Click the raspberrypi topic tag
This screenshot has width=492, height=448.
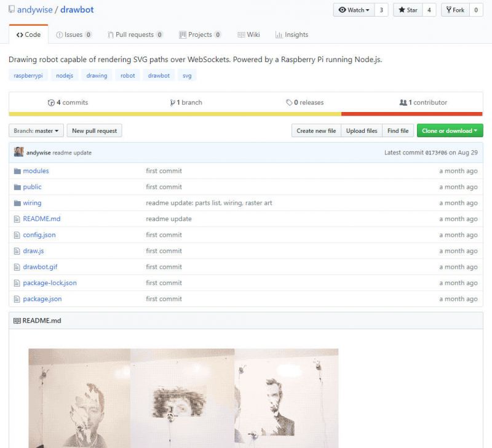pyautogui.click(x=28, y=75)
